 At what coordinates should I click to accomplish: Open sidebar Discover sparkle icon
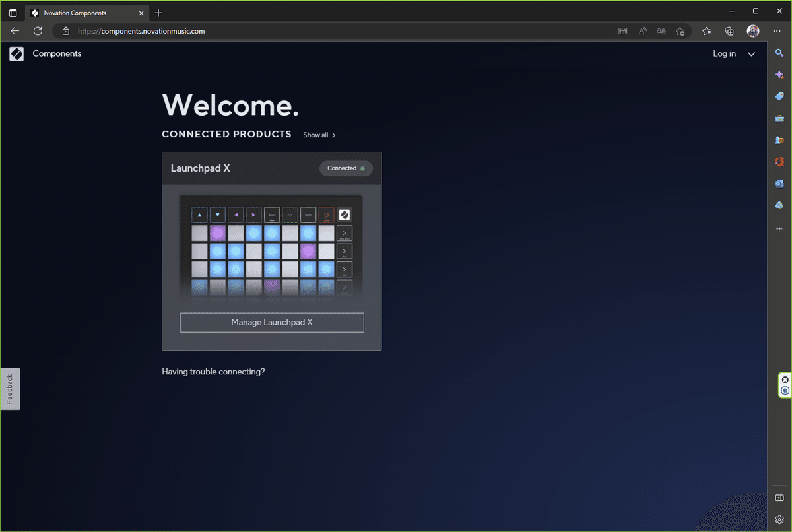(779, 75)
